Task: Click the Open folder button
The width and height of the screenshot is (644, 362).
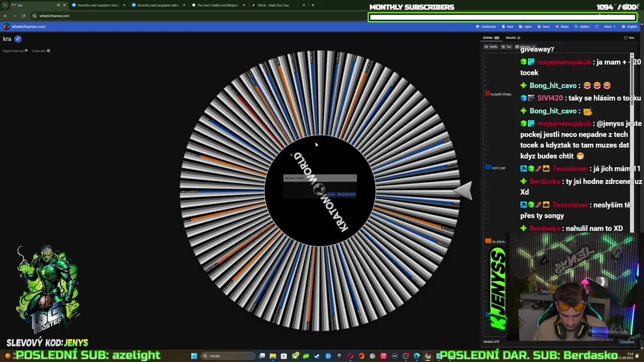Action: point(525,27)
